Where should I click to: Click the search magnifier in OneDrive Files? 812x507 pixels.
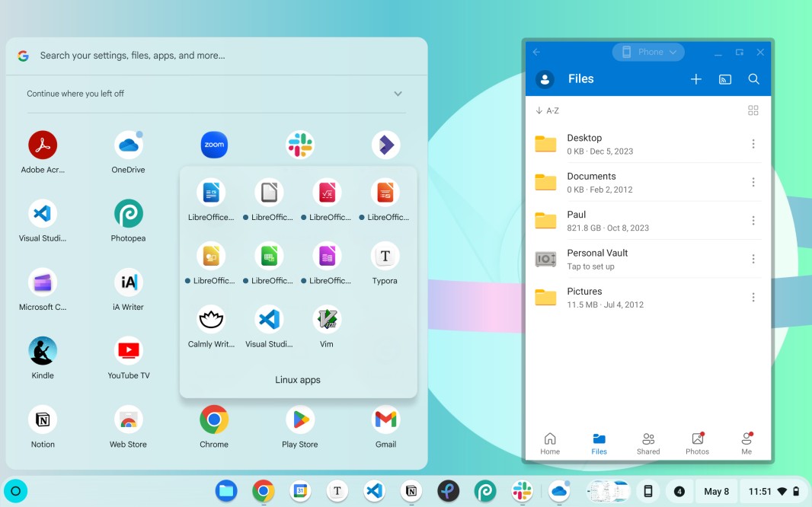tap(753, 79)
